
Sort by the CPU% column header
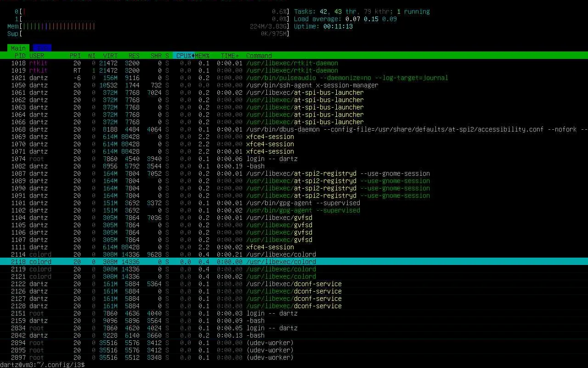click(184, 56)
